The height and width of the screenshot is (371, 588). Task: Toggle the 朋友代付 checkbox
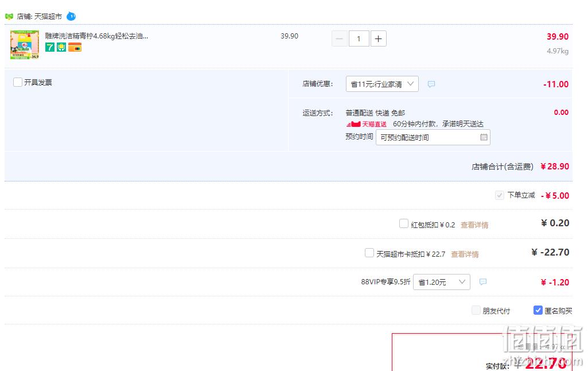(x=476, y=310)
